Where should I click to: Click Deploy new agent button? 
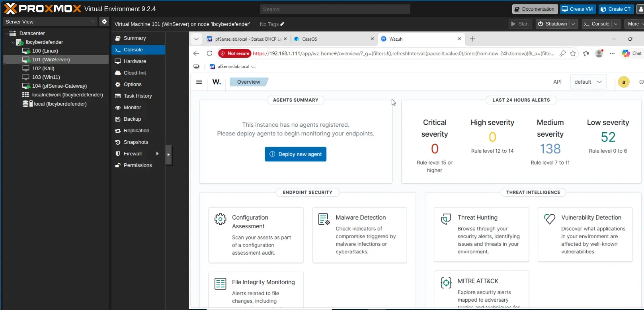(x=296, y=154)
